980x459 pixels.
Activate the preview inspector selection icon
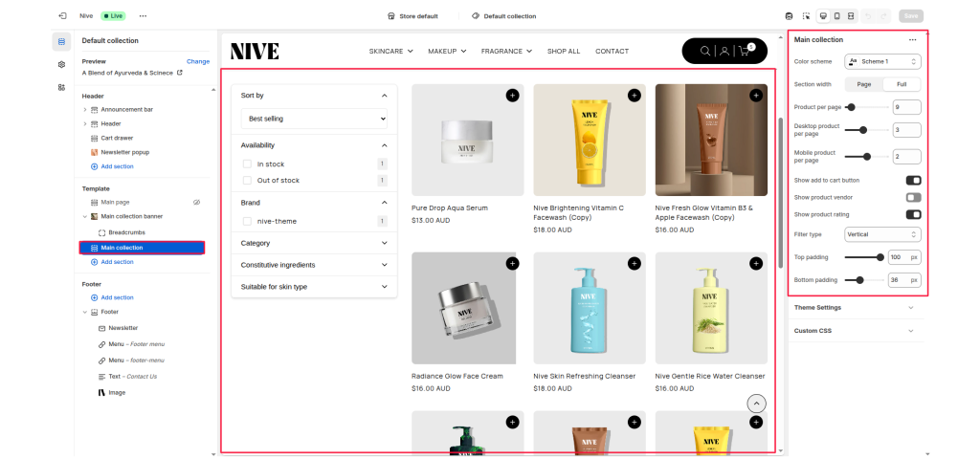(806, 16)
